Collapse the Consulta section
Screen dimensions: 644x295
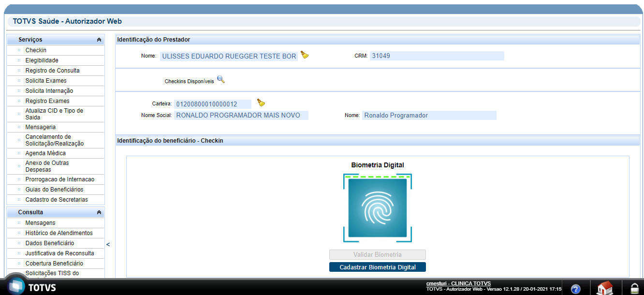[x=99, y=212]
